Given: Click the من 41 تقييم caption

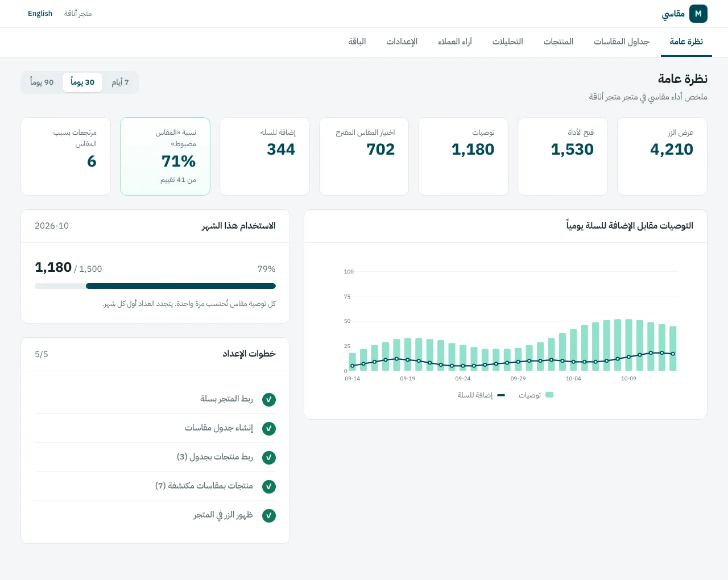Looking at the screenshot, I should [x=178, y=180].
